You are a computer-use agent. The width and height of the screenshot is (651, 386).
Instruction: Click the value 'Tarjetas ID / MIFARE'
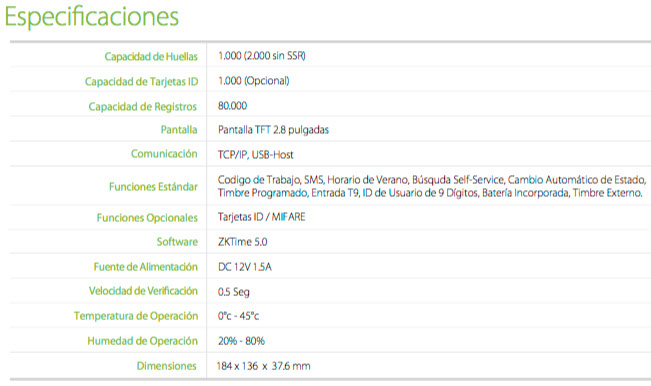(262, 217)
